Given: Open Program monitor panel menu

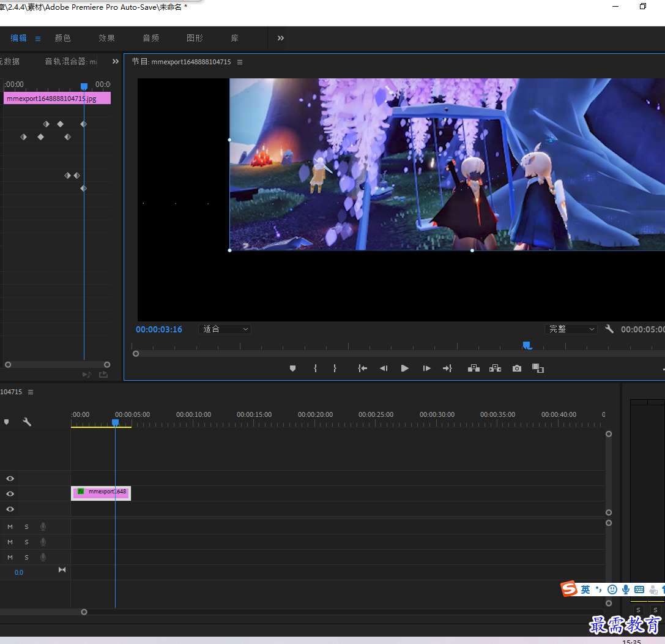Looking at the screenshot, I should click(x=240, y=62).
